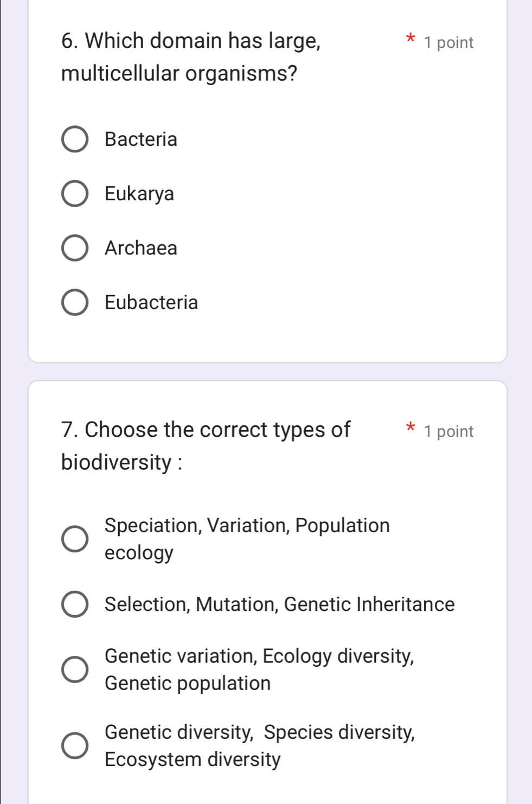
Task: Click the 'Genetic population' answer text
Action: coord(188,683)
